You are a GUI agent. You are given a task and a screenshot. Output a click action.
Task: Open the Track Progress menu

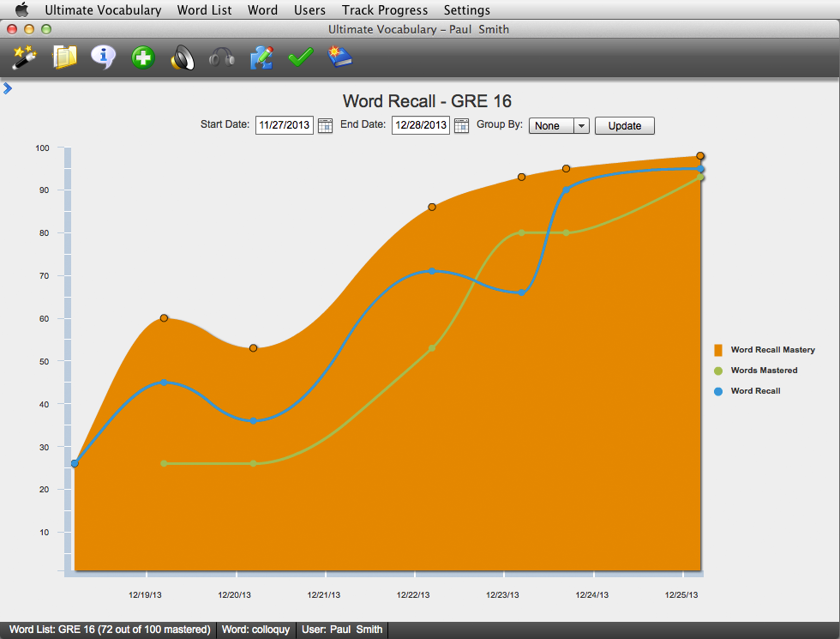pos(384,10)
